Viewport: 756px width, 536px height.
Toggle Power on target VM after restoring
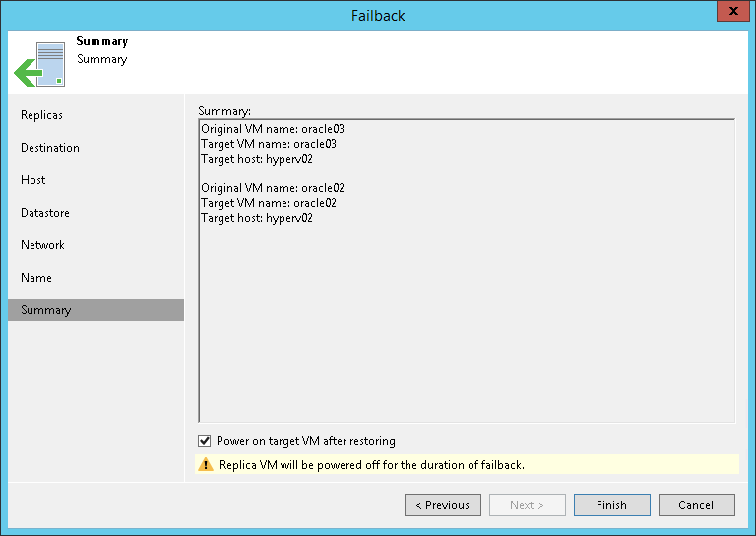point(205,441)
